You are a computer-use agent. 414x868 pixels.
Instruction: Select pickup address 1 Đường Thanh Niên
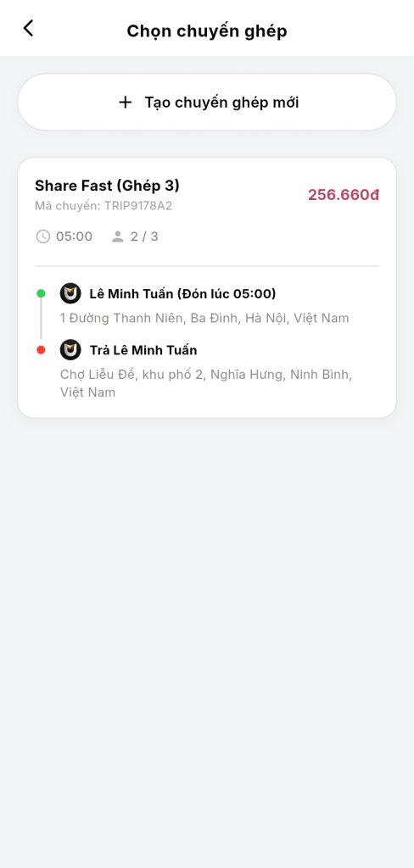[204, 319]
